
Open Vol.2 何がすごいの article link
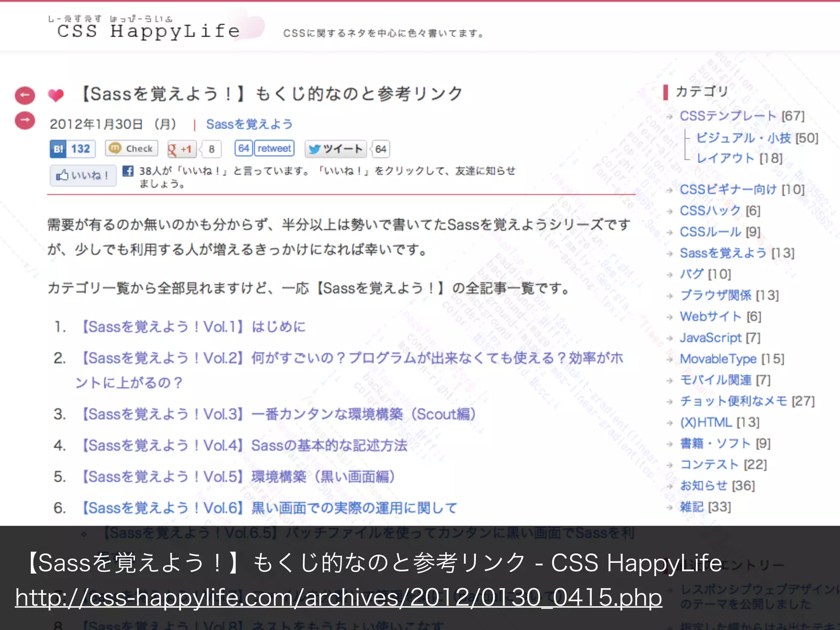tap(349, 370)
